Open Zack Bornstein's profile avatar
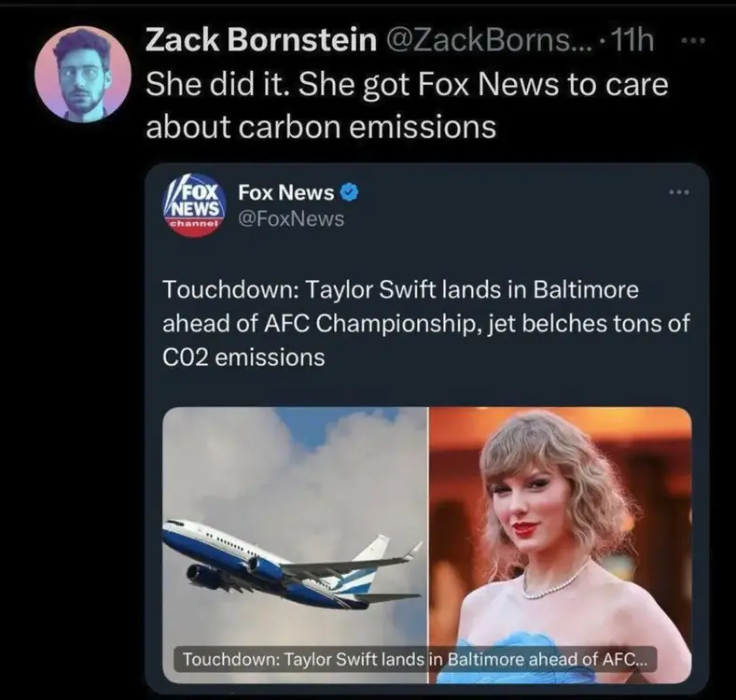Image resolution: width=736 pixels, height=700 pixels. pos(82,74)
